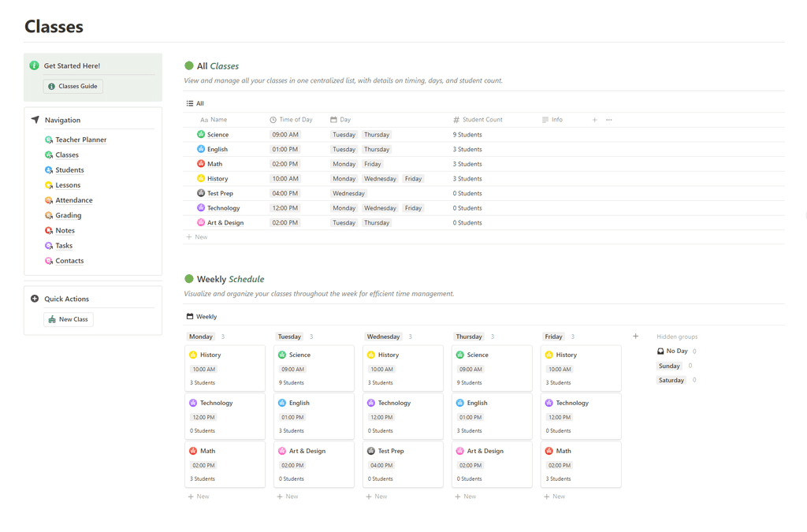Open Grading from the navigation list

point(68,215)
